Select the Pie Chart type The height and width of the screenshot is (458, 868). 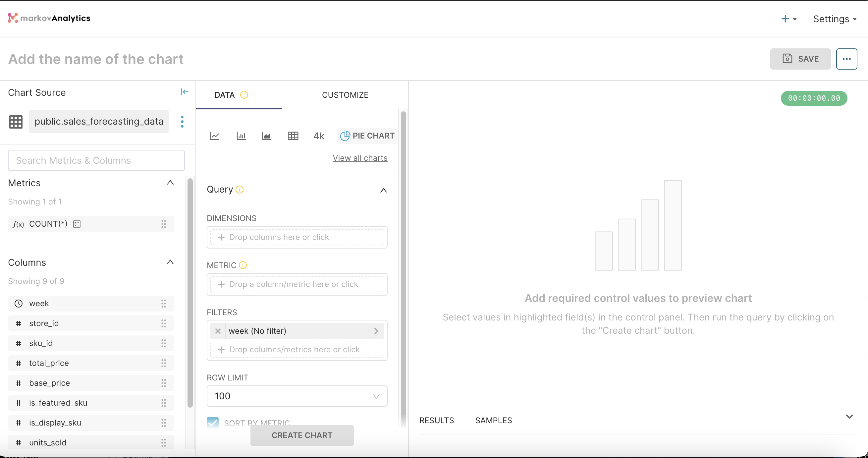coord(367,136)
